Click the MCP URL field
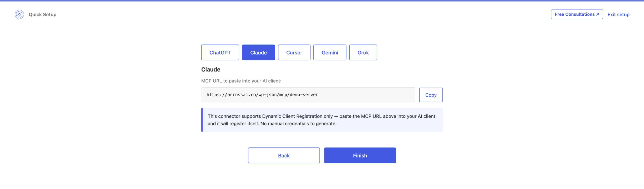The width and height of the screenshot is (644, 189). point(308,95)
